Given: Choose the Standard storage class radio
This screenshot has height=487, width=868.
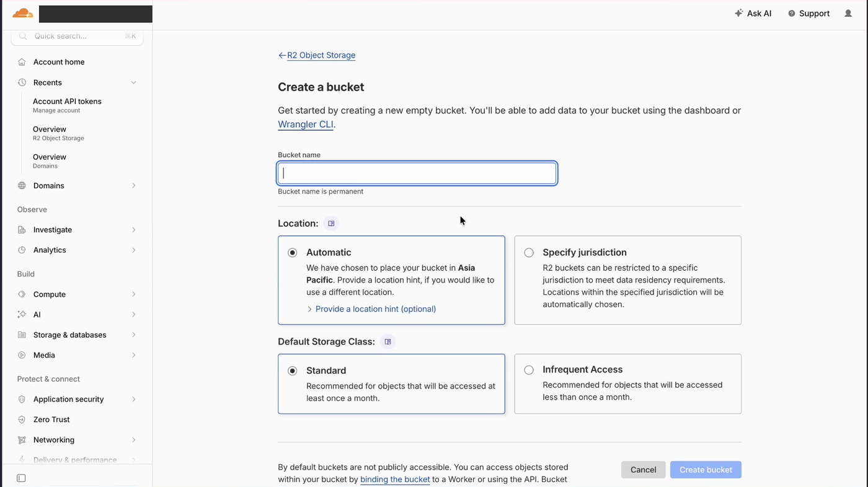Looking at the screenshot, I should 293,371.
